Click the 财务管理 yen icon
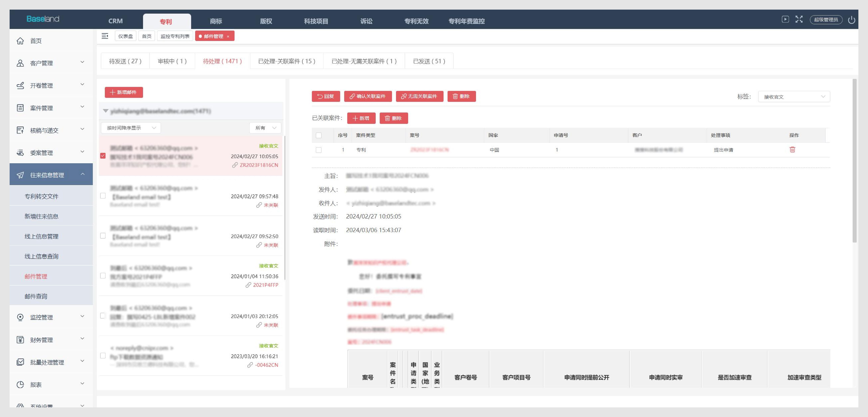This screenshot has height=417, width=868. 20,340
